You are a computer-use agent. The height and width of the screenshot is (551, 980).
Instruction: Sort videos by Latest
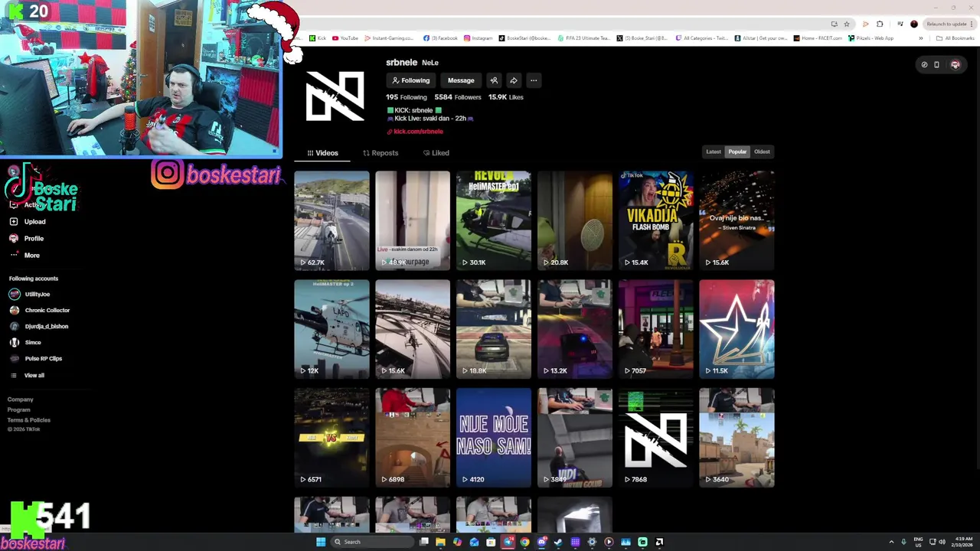pos(714,152)
